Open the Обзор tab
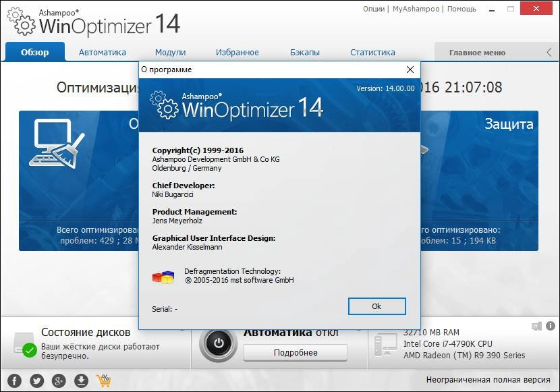Image resolution: width=560 pixels, height=392 pixels. point(34,52)
